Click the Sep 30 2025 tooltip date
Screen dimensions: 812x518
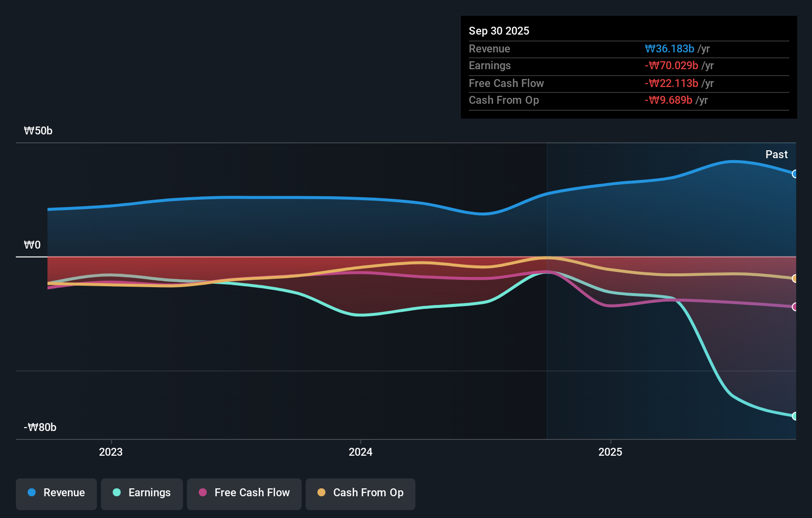[x=499, y=31]
